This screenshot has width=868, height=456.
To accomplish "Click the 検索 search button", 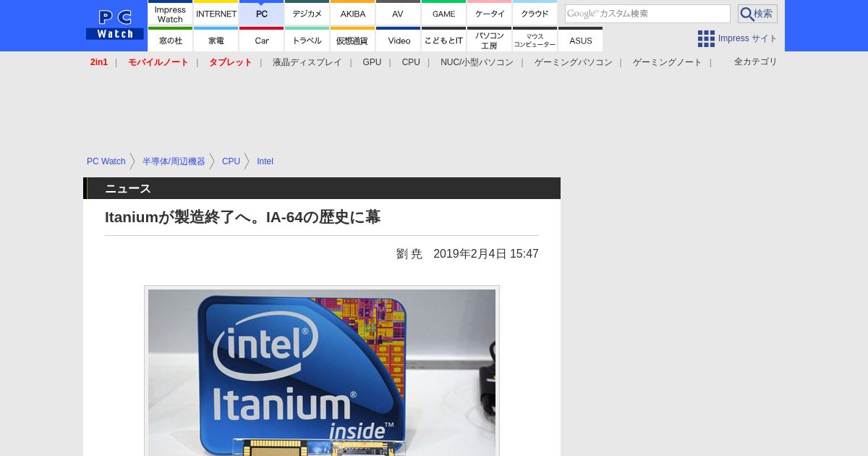I will 757,14.
